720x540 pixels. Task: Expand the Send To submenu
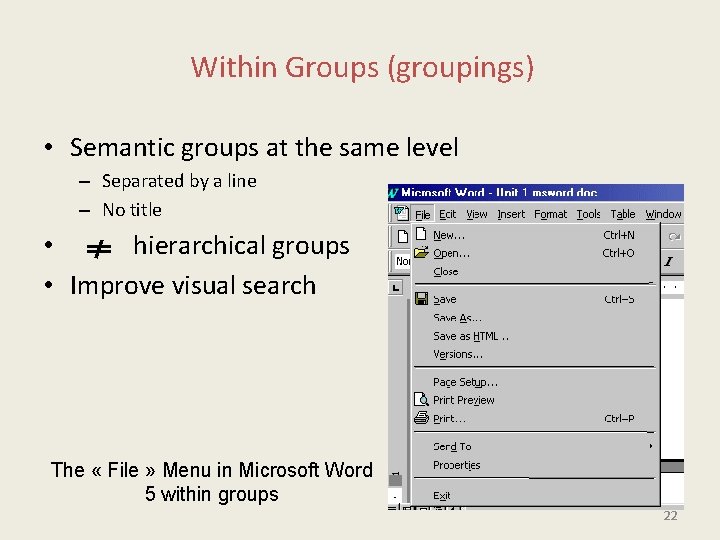click(x=535, y=446)
